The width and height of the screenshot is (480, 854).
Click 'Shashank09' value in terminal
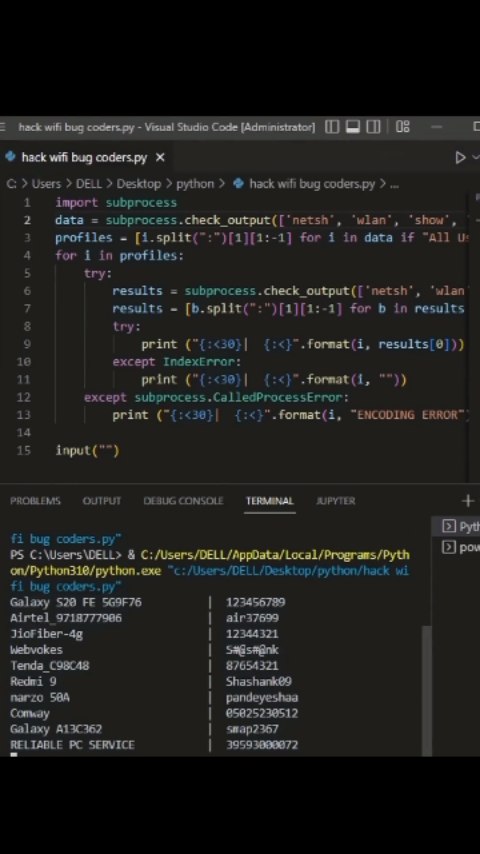(259, 681)
